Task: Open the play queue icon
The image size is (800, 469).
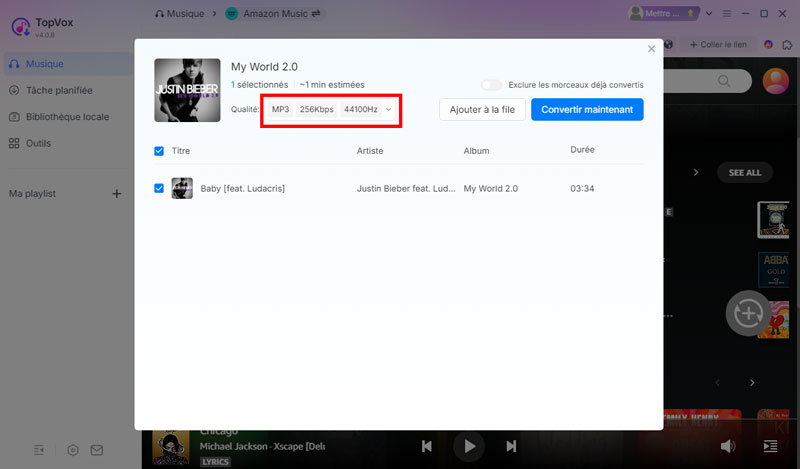Action: pyautogui.click(x=770, y=446)
